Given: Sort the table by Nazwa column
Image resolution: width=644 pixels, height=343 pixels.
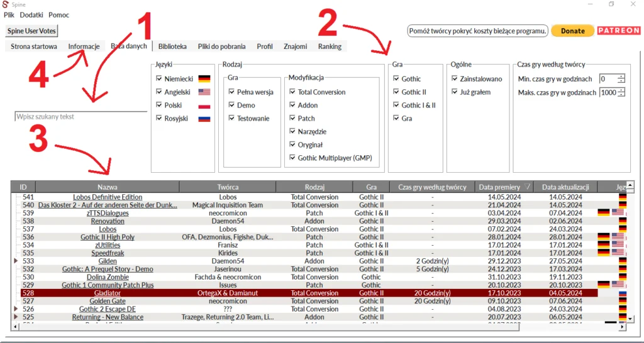Looking at the screenshot, I should point(108,187).
